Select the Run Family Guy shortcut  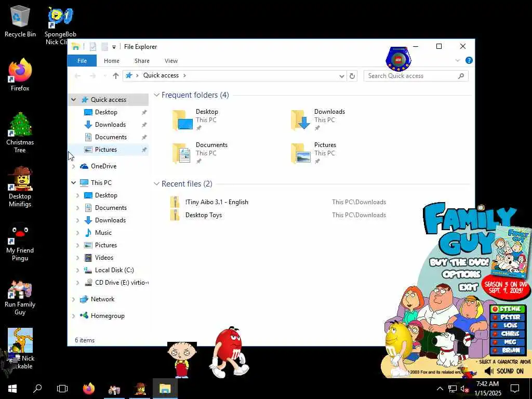20,297
